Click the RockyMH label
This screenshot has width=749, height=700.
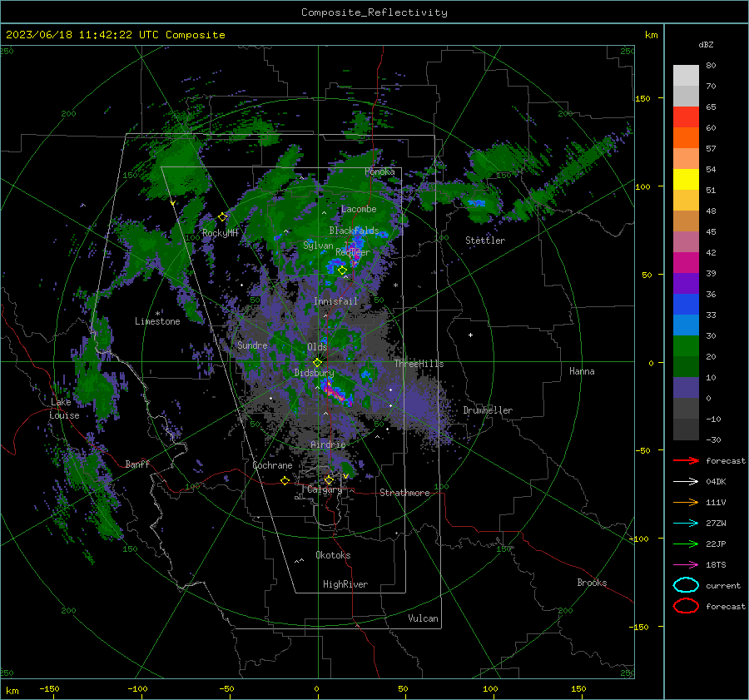221,233
